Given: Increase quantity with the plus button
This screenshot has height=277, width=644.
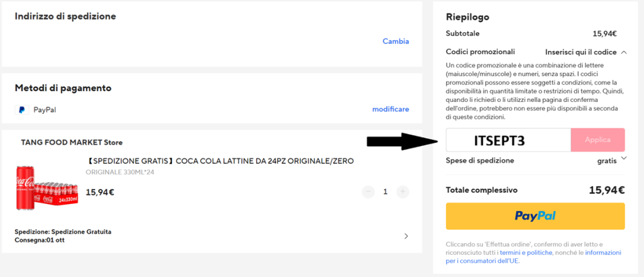Looking at the screenshot, I should (403, 191).
